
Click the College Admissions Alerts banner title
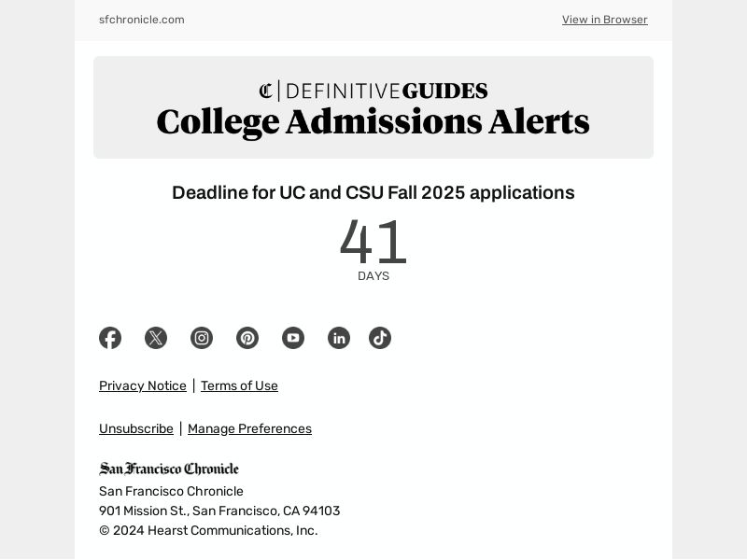(373, 122)
